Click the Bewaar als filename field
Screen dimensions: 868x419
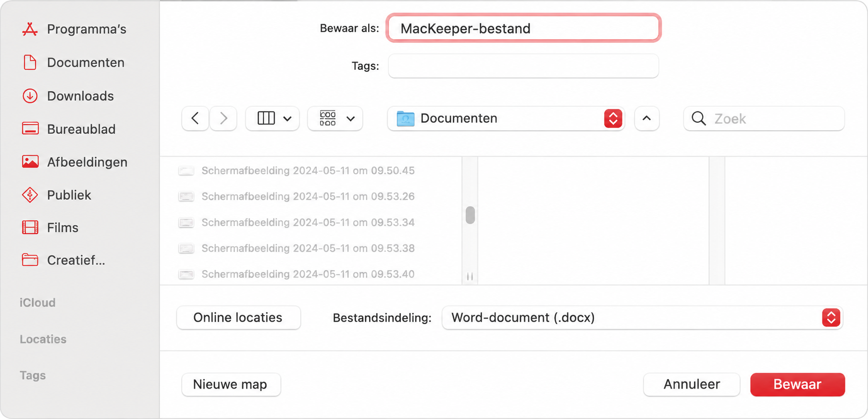(523, 28)
